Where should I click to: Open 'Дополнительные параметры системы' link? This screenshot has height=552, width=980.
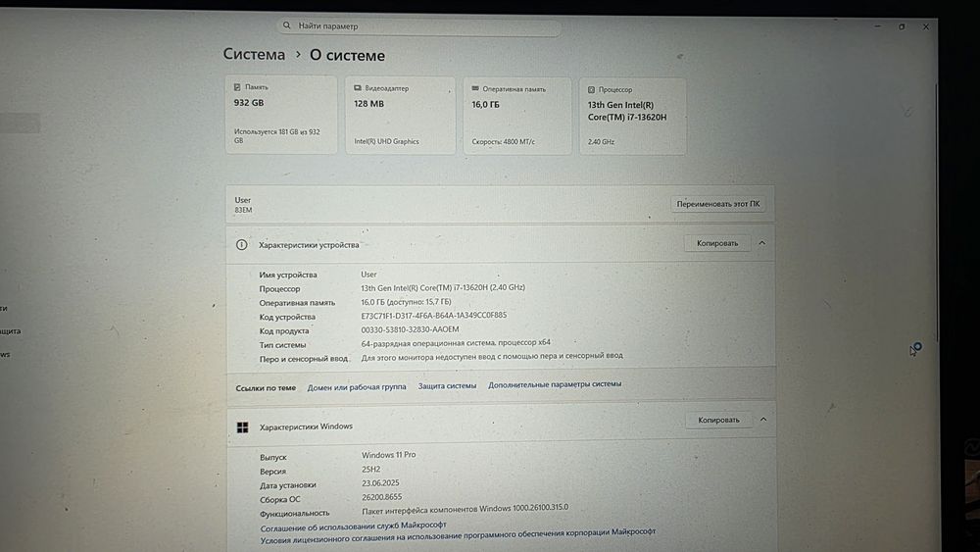point(555,384)
